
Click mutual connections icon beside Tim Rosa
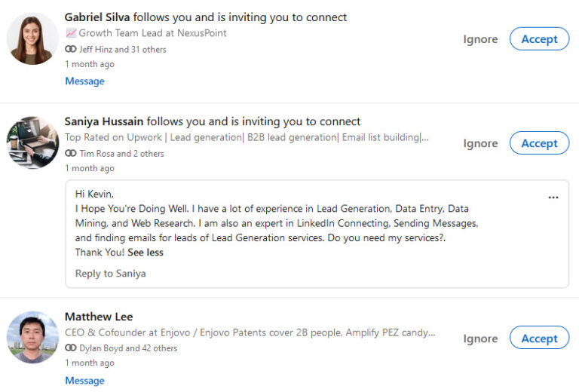71,153
